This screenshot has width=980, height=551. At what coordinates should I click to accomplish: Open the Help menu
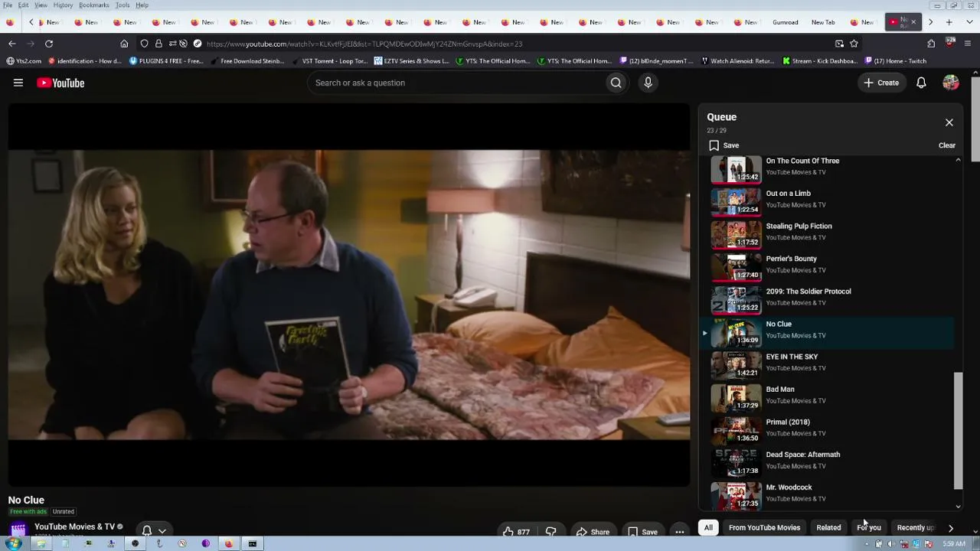pos(142,5)
